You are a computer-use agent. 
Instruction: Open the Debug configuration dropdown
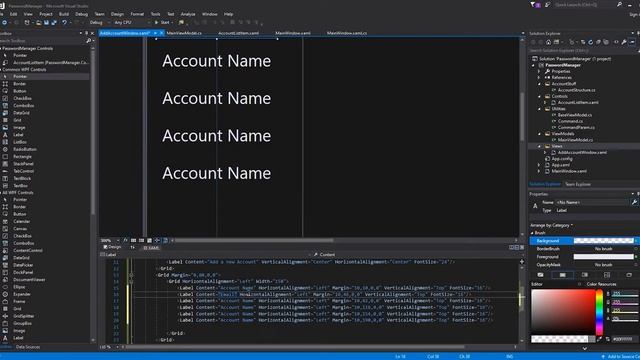tap(99, 23)
